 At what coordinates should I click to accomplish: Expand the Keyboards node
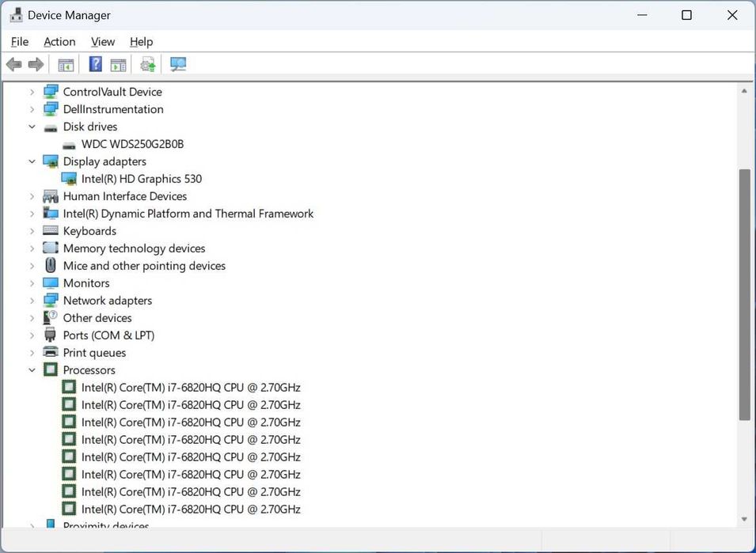tap(32, 231)
